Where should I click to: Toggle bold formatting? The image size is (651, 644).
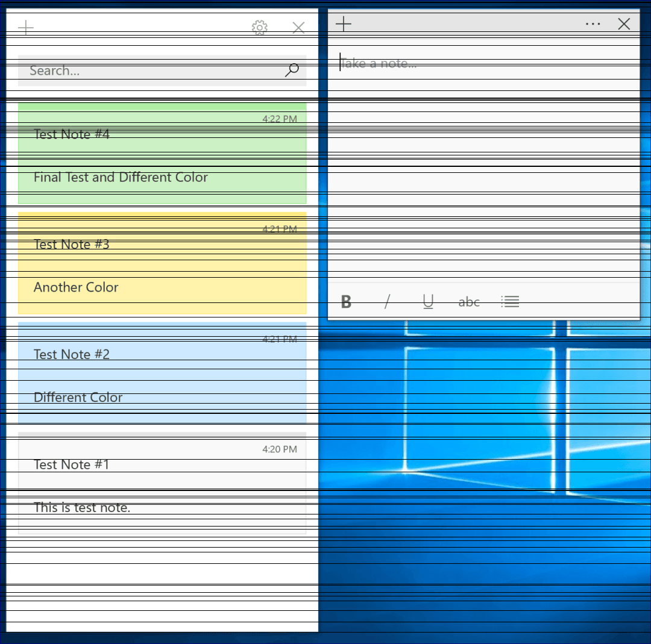click(x=346, y=301)
